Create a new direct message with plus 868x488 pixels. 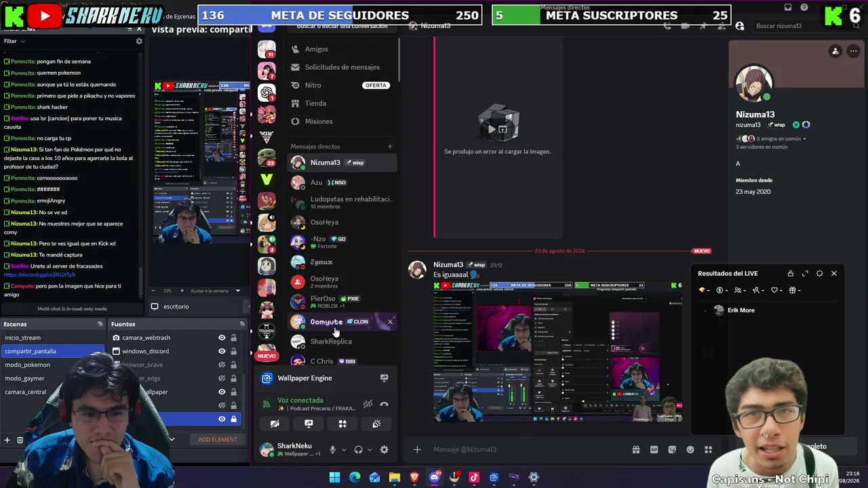(390, 146)
